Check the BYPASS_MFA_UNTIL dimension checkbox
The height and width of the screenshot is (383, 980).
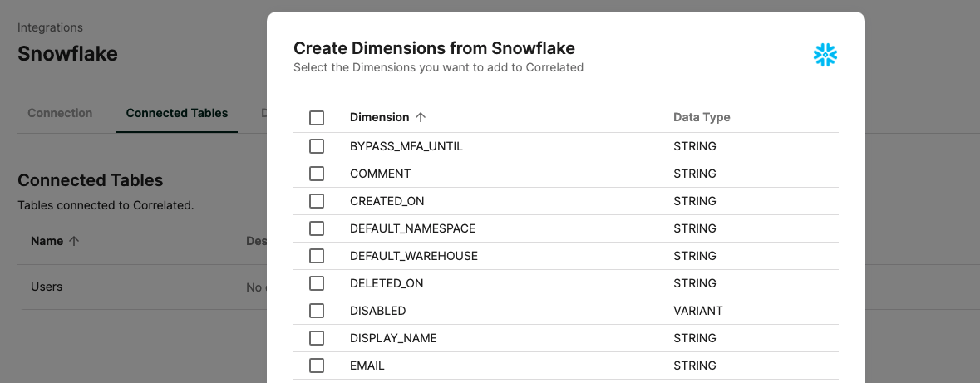317,146
